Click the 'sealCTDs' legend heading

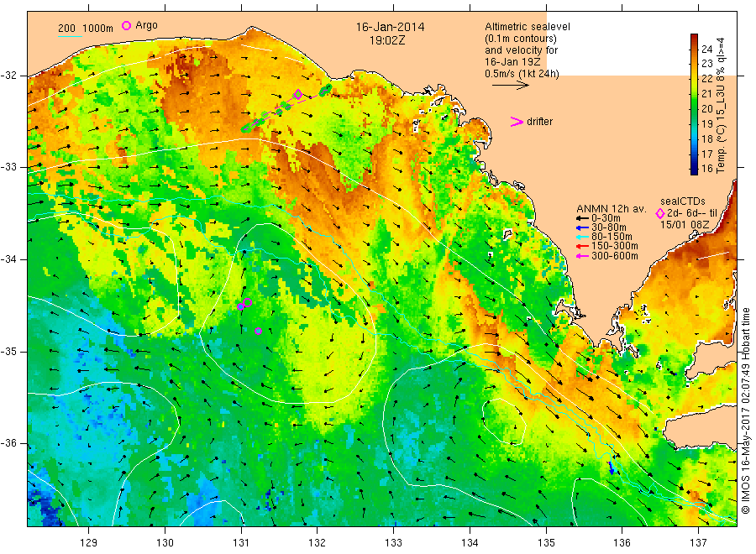(x=683, y=201)
